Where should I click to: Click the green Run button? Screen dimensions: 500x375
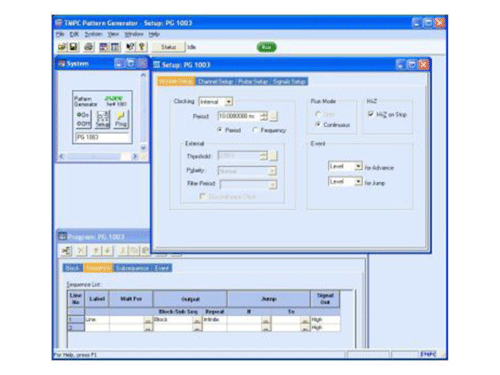[267, 47]
